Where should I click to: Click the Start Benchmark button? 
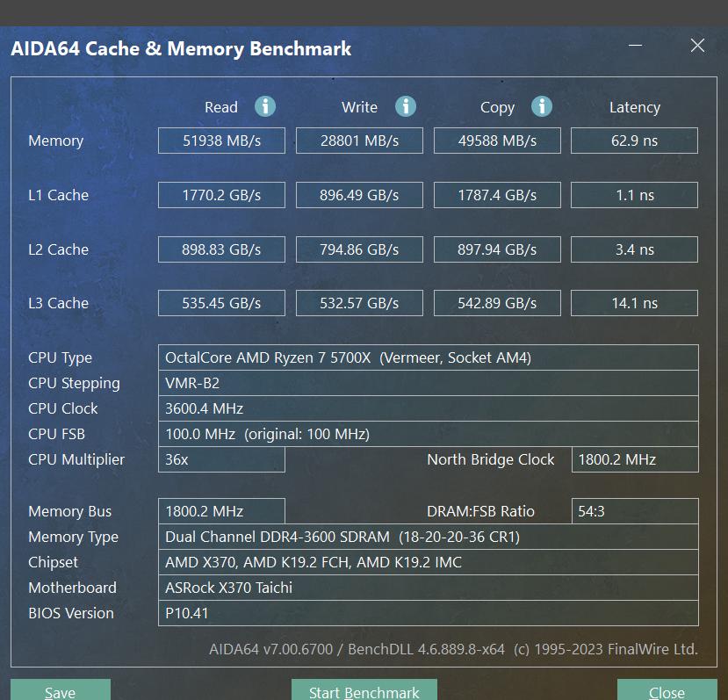point(364,689)
